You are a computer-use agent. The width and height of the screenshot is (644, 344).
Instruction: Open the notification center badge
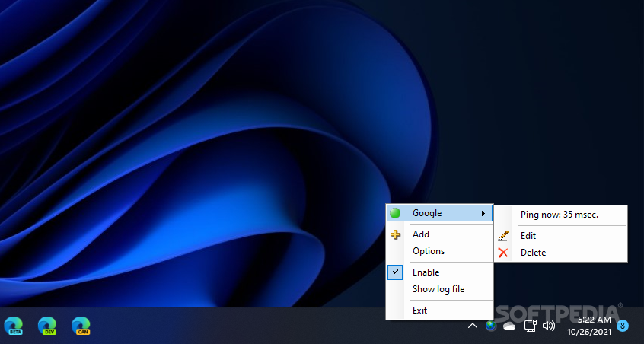(623, 326)
